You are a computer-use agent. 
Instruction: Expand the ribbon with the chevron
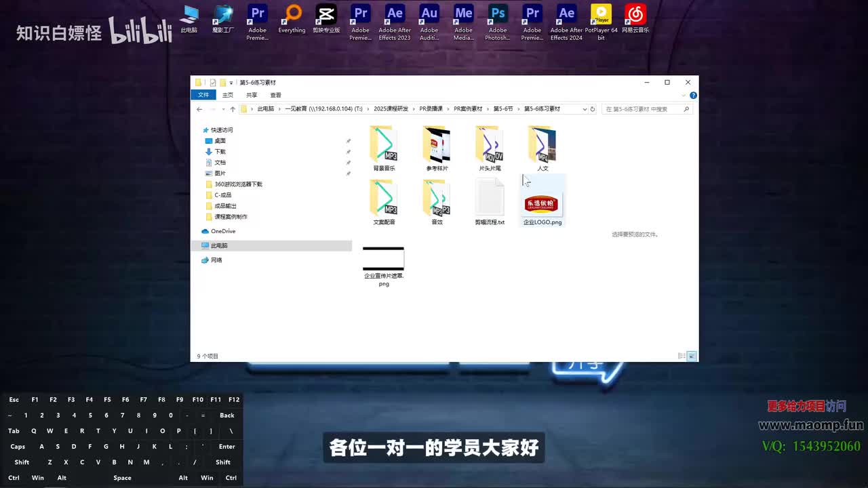(x=684, y=95)
